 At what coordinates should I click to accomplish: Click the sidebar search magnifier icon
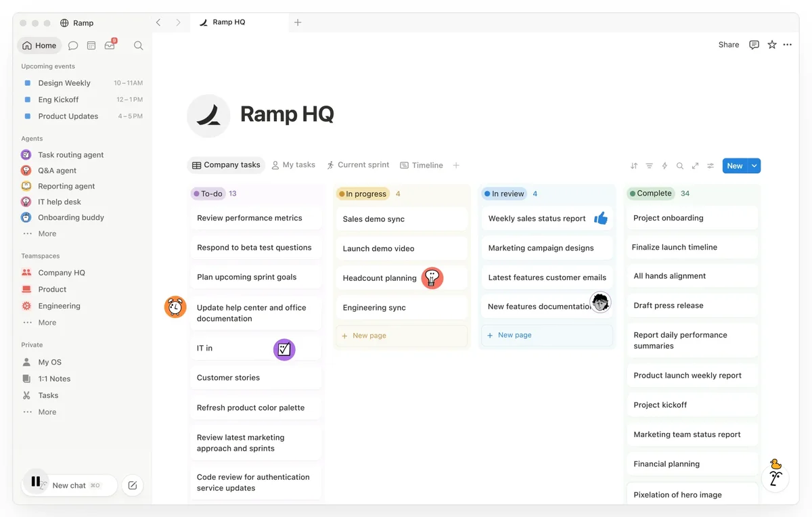point(138,45)
